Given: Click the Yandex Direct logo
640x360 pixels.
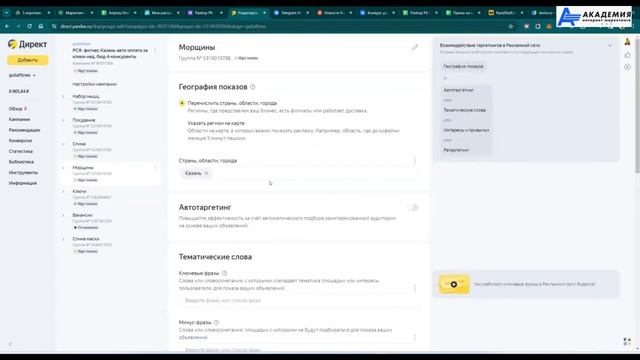Looking at the screenshot, I should pyautogui.click(x=27, y=44).
